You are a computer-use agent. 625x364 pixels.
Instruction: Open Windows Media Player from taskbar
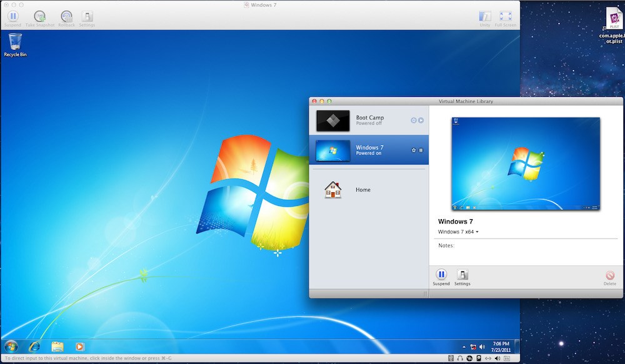[x=80, y=347]
